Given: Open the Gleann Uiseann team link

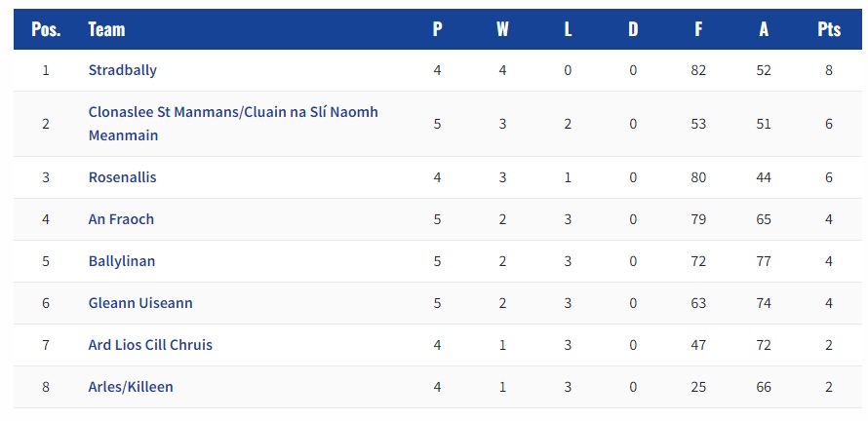Looking at the screenshot, I should coord(140,303).
